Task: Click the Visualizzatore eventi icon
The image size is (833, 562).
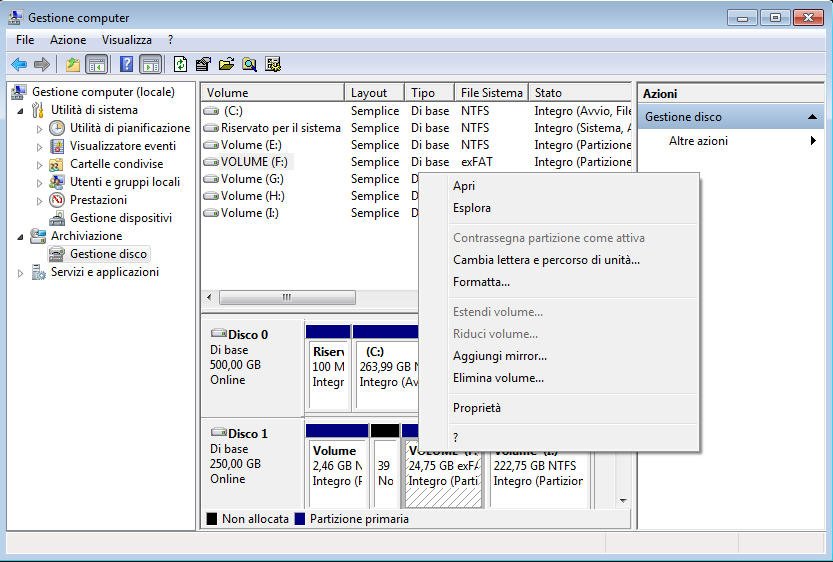Action: 57,146
